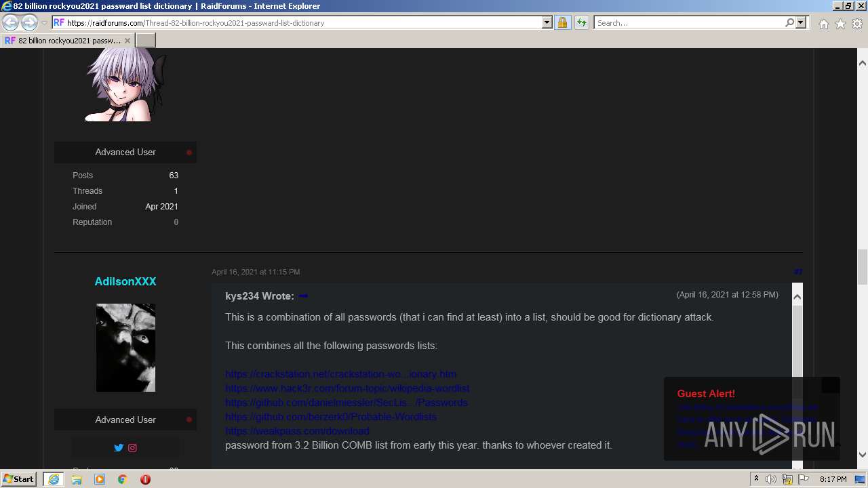Click the page scroll down arrow
Viewport: 868px width, 488px height.
click(863, 455)
